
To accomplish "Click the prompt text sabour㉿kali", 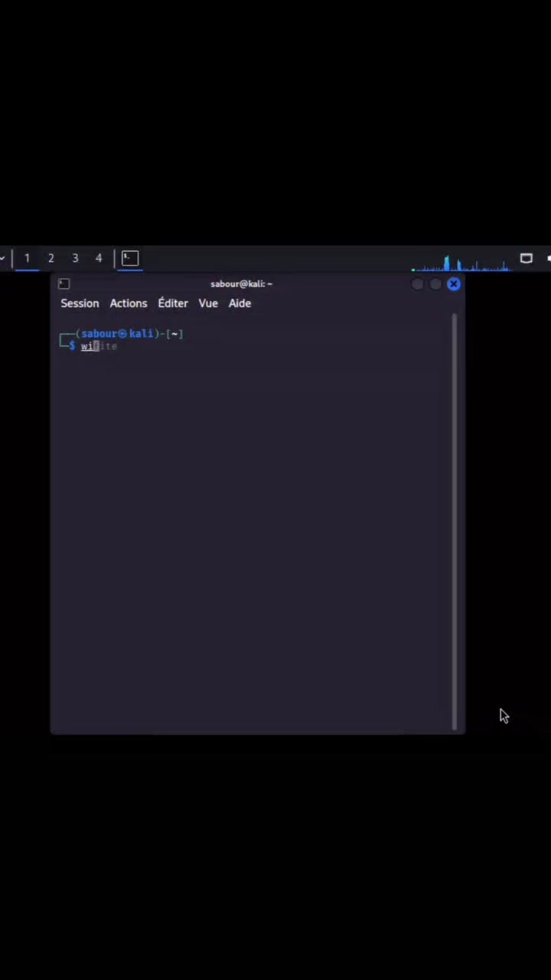I will tap(117, 334).
